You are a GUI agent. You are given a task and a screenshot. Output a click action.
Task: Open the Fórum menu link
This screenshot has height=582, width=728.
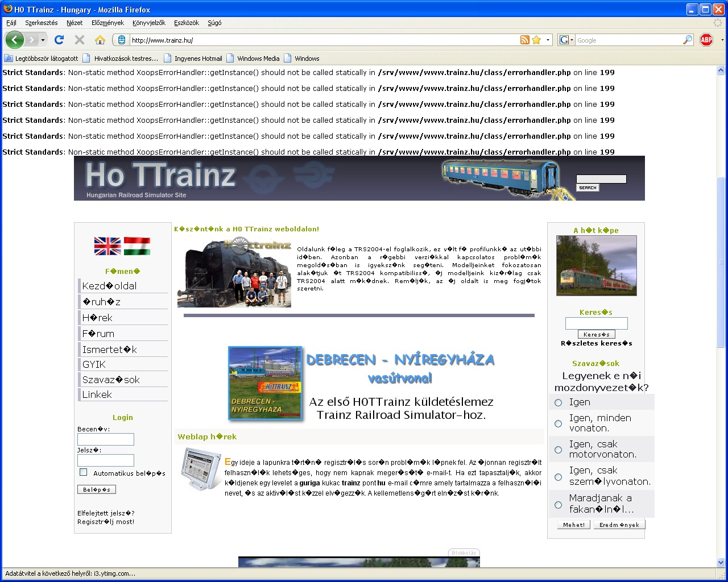tap(98, 334)
